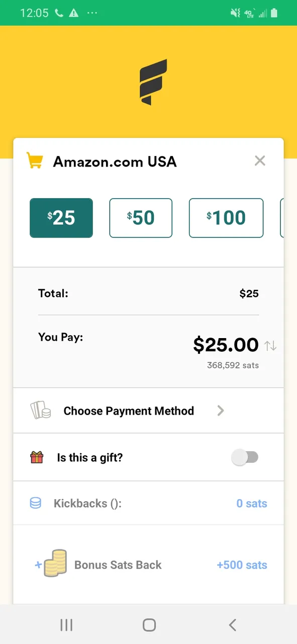
Task: Tap the shopping cart icon beside Amazon.com USA
Action: (34, 161)
